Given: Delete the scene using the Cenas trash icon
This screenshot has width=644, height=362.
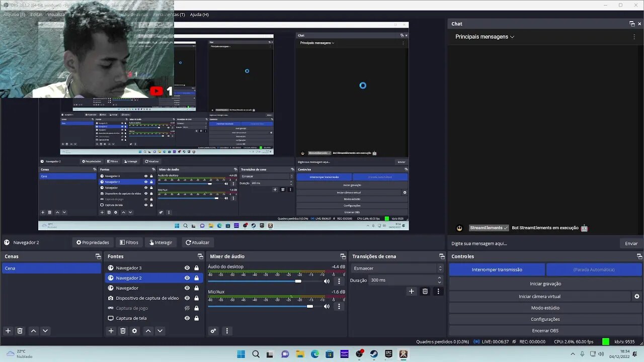Looking at the screenshot, I should (x=20, y=331).
